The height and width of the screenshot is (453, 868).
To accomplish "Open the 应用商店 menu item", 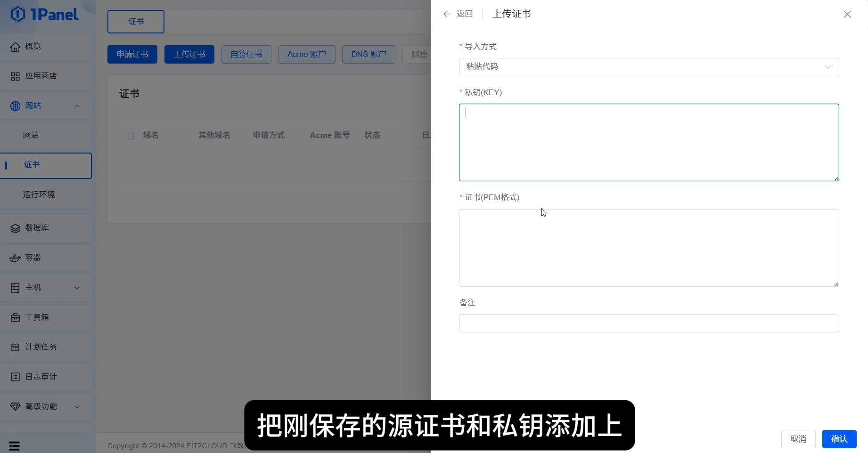I will click(x=46, y=76).
